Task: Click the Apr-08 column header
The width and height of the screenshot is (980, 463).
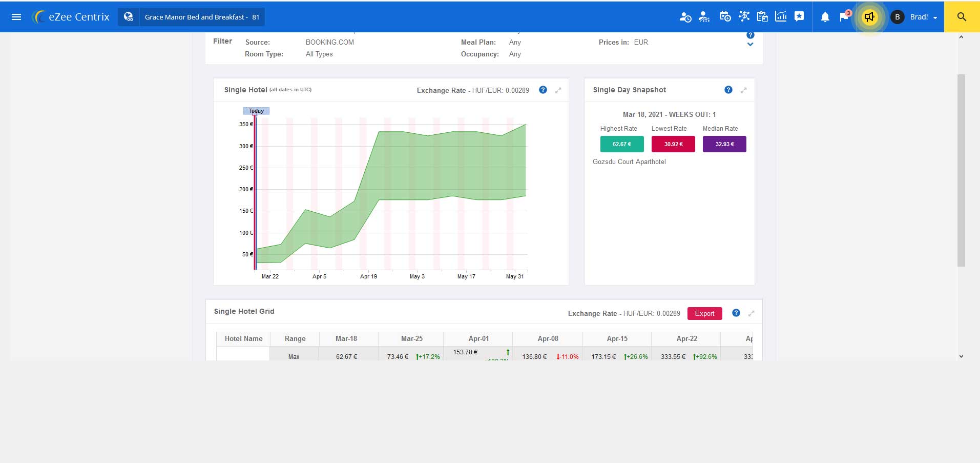Action: pyautogui.click(x=548, y=339)
